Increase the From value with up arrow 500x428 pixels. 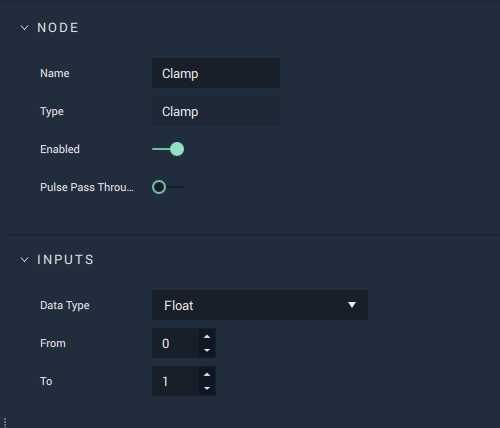click(207, 336)
